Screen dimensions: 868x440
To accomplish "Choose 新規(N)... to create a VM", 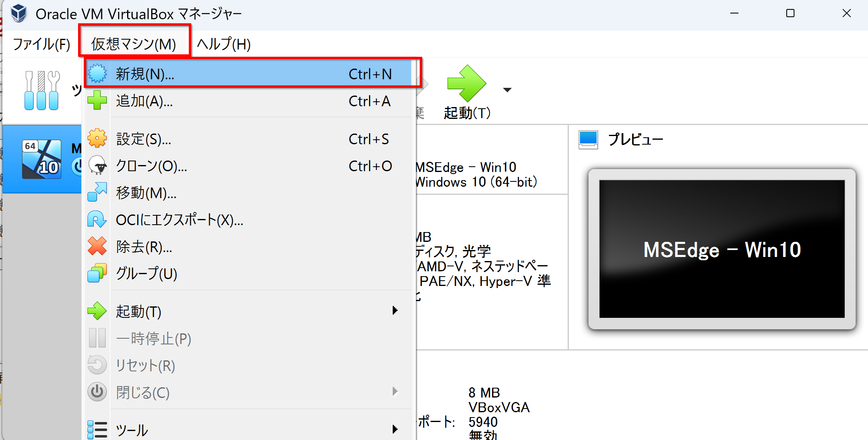I will (x=248, y=74).
